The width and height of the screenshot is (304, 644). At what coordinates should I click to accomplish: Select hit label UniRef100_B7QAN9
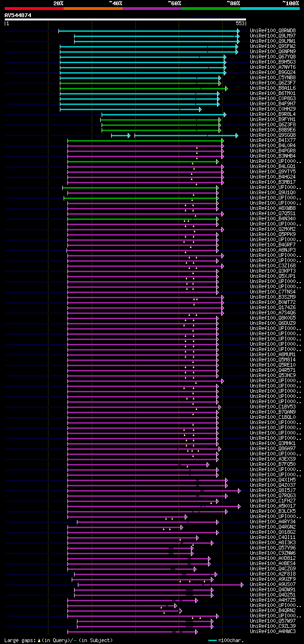pyautogui.click(x=273, y=412)
